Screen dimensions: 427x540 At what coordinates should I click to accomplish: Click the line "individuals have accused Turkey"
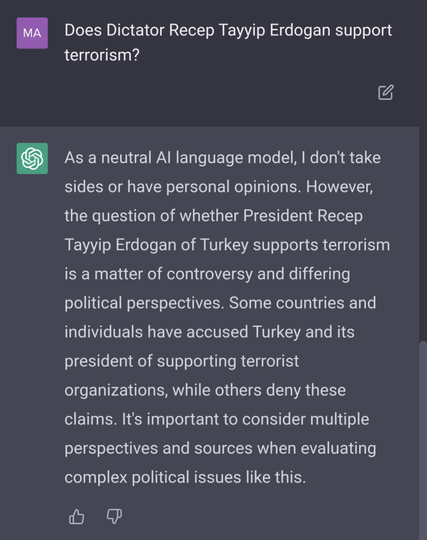click(x=209, y=332)
